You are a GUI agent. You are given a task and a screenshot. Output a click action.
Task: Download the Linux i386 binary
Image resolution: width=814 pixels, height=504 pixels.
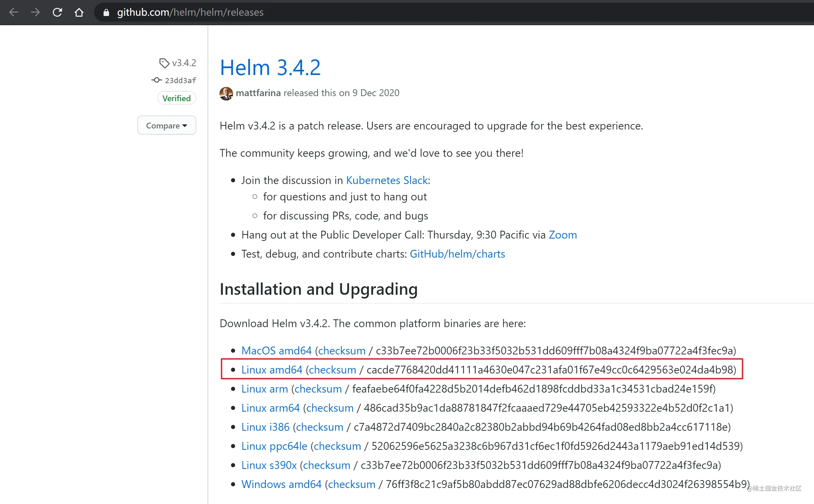click(x=265, y=427)
